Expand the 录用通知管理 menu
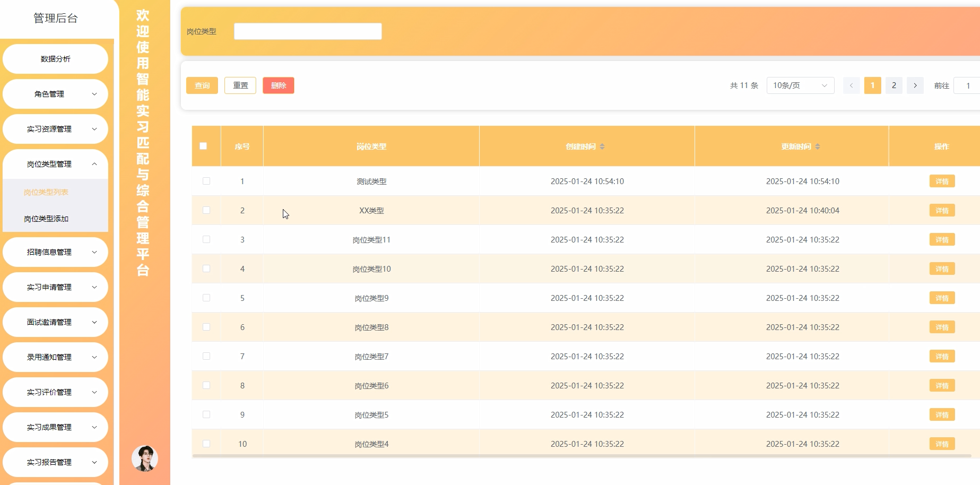Viewport: 980px width, 485px height. (x=55, y=357)
